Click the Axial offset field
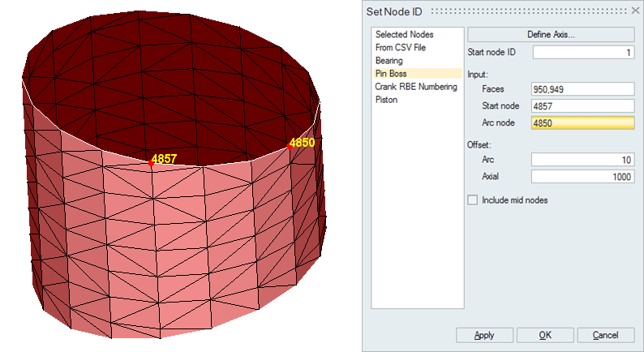 [x=582, y=177]
